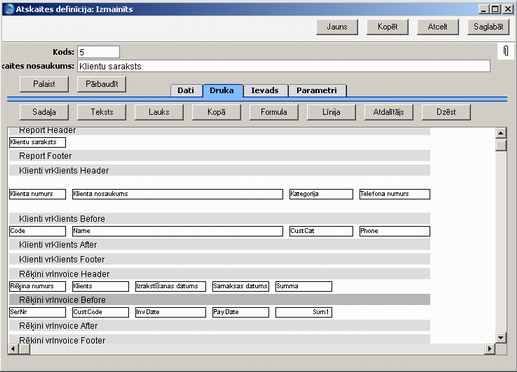
Task: Click the horizontal scrollbar right arrow
Action: [x=489, y=349]
